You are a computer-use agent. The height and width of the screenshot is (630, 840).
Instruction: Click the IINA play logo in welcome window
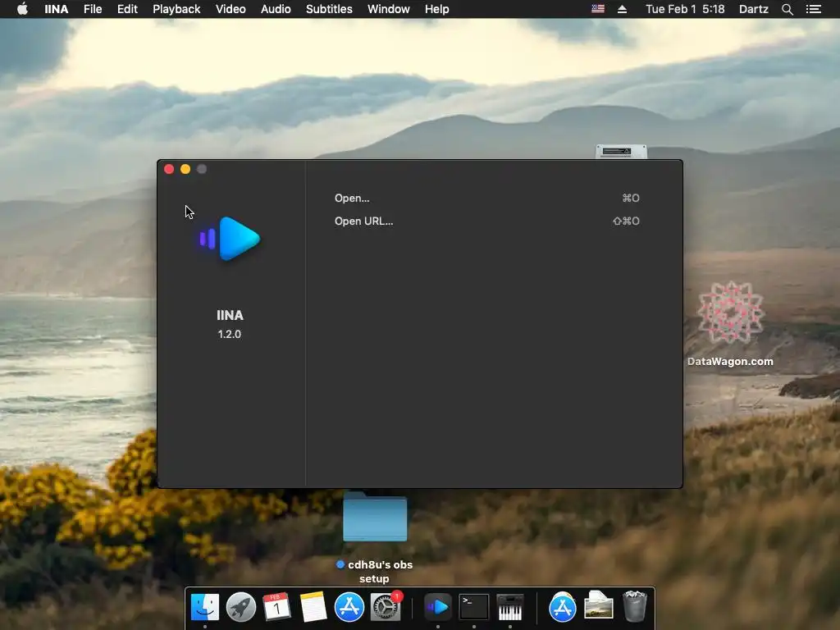(x=230, y=239)
